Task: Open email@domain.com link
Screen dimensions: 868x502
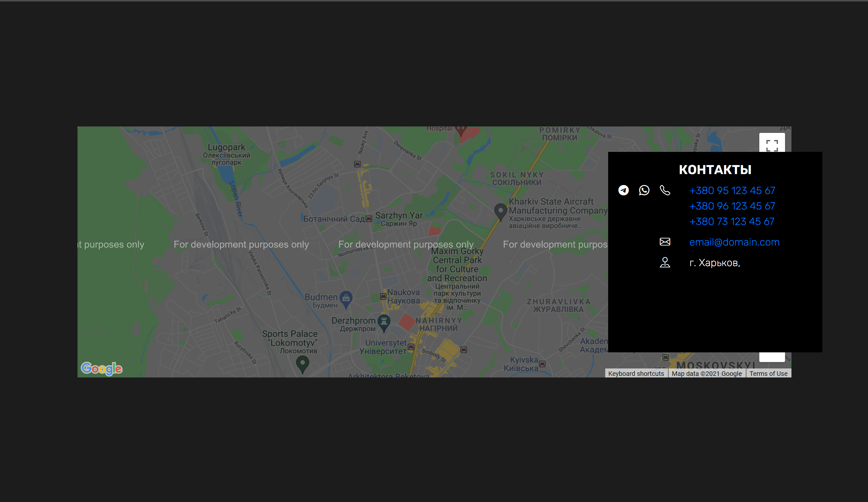Action: pyautogui.click(x=734, y=242)
